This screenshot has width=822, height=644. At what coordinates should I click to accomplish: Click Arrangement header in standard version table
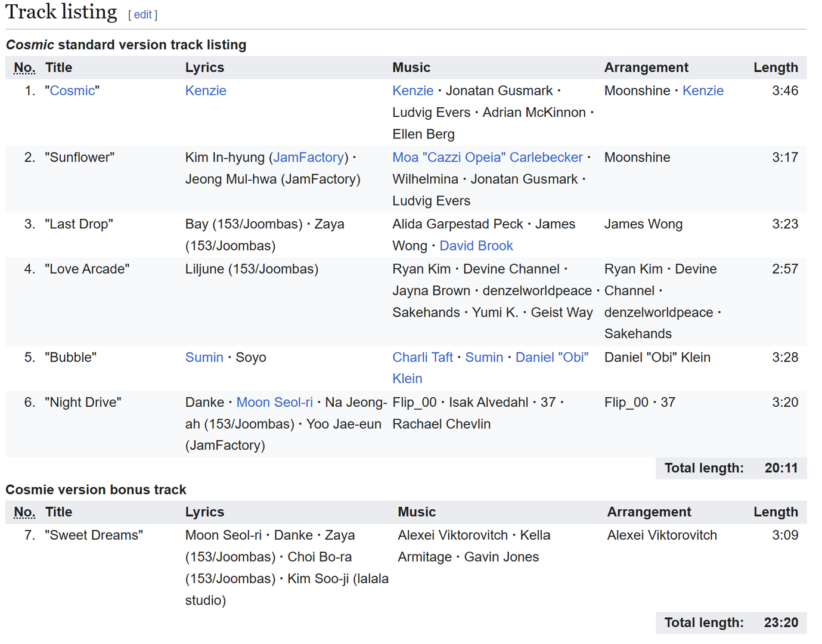point(646,67)
